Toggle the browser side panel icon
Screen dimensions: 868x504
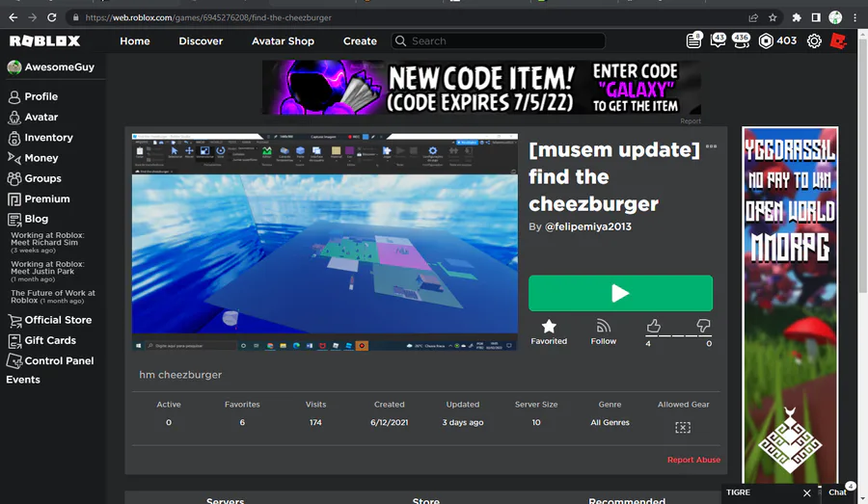[x=816, y=17]
